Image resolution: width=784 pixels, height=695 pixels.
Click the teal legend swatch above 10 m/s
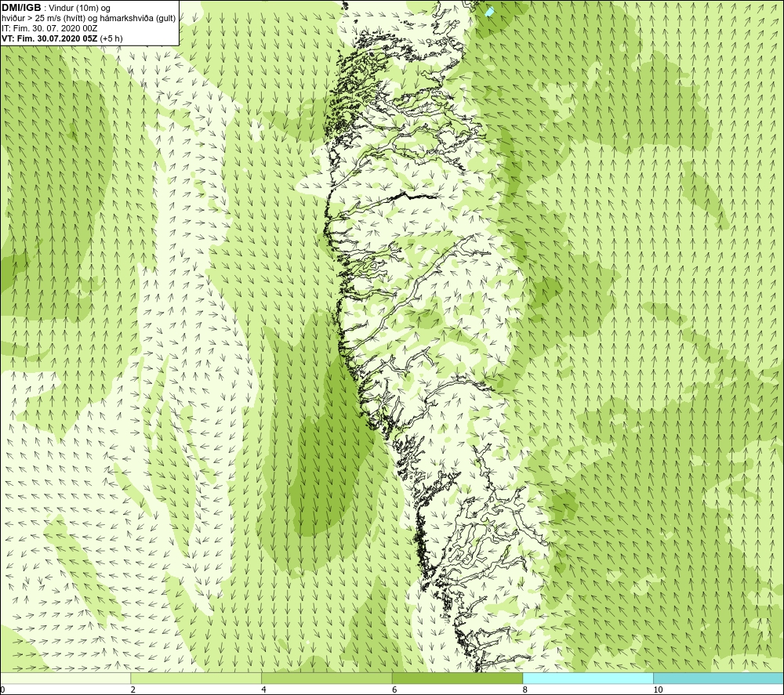[718, 678]
